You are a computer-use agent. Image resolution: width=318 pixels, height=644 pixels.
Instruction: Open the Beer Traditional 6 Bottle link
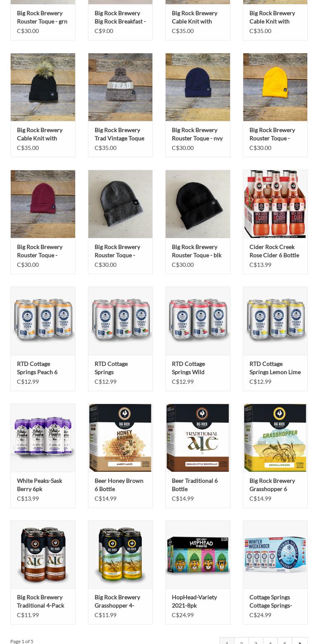[x=195, y=485]
